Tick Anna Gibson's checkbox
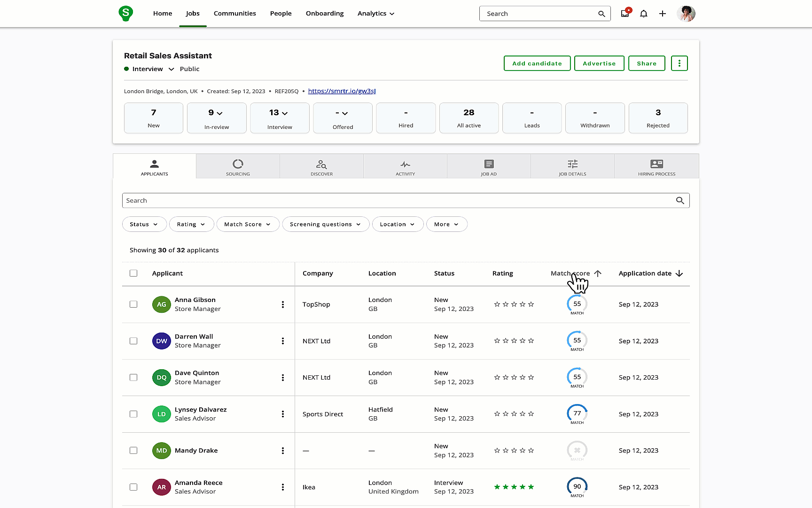Screen dimensions: 812x508 click(x=133, y=304)
